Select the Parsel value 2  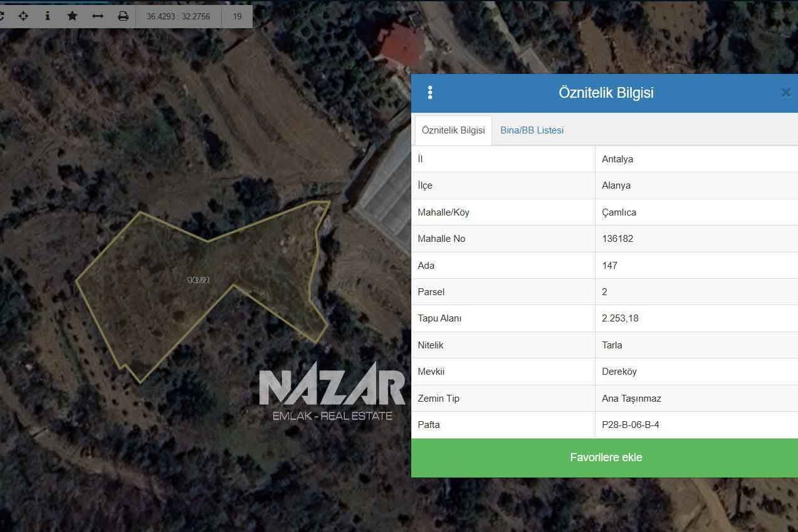(x=604, y=292)
